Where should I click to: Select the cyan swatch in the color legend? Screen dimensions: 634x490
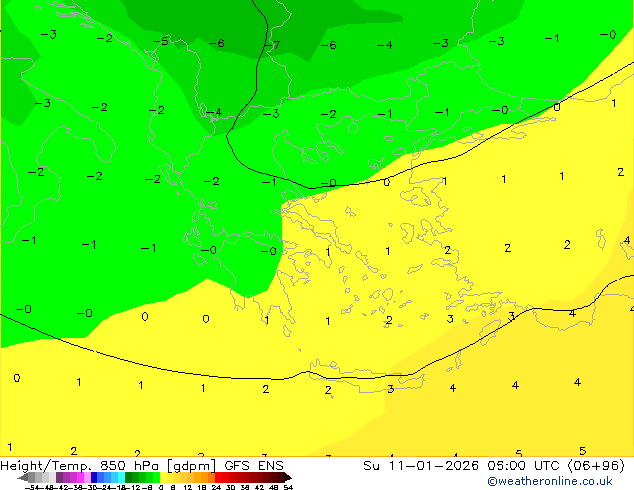(x=121, y=477)
